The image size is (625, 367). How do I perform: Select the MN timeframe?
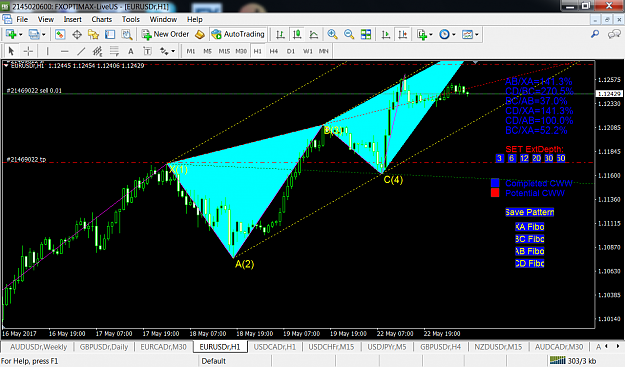pos(324,51)
